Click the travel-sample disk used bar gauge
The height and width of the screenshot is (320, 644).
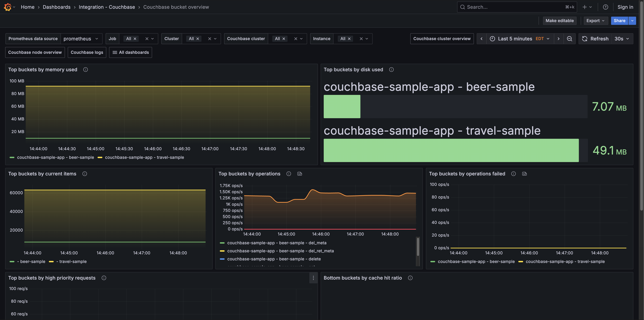point(456,150)
